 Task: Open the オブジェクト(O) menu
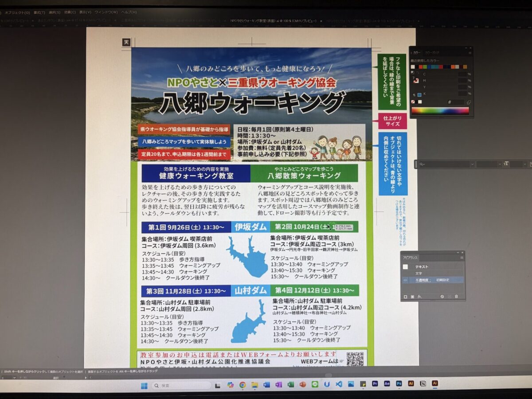pos(17,12)
